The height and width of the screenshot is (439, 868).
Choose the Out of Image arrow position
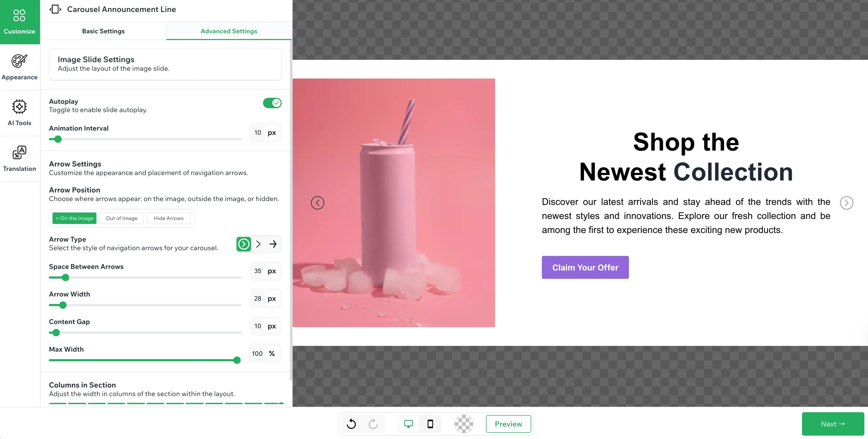pos(121,218)
